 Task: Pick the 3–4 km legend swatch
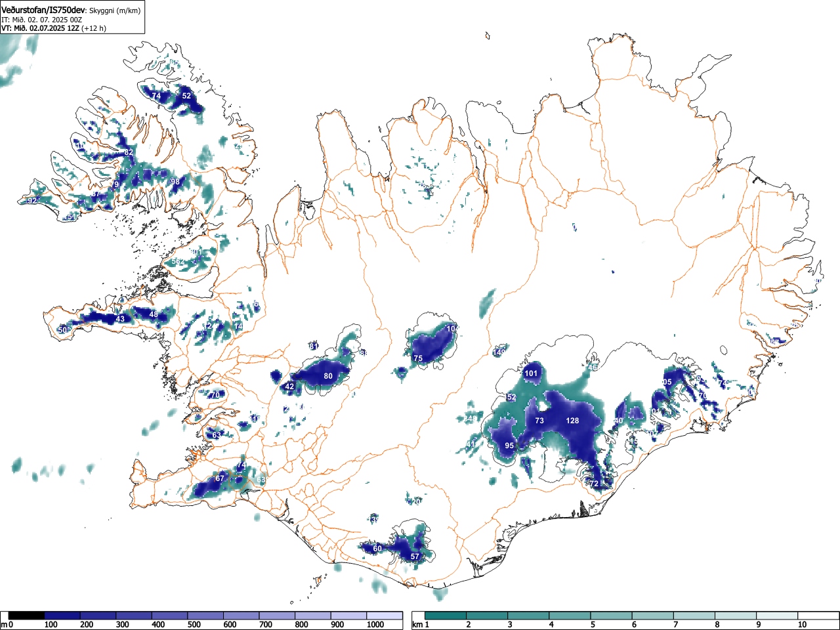[529, 616]
